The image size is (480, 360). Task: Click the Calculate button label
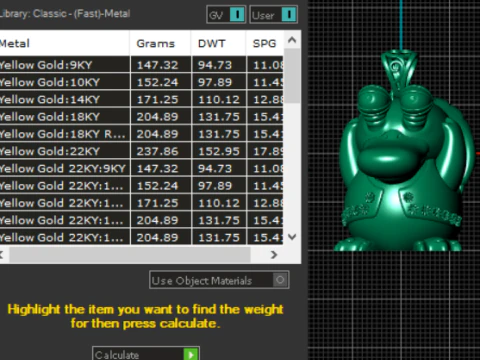click(x=117, y=355)
